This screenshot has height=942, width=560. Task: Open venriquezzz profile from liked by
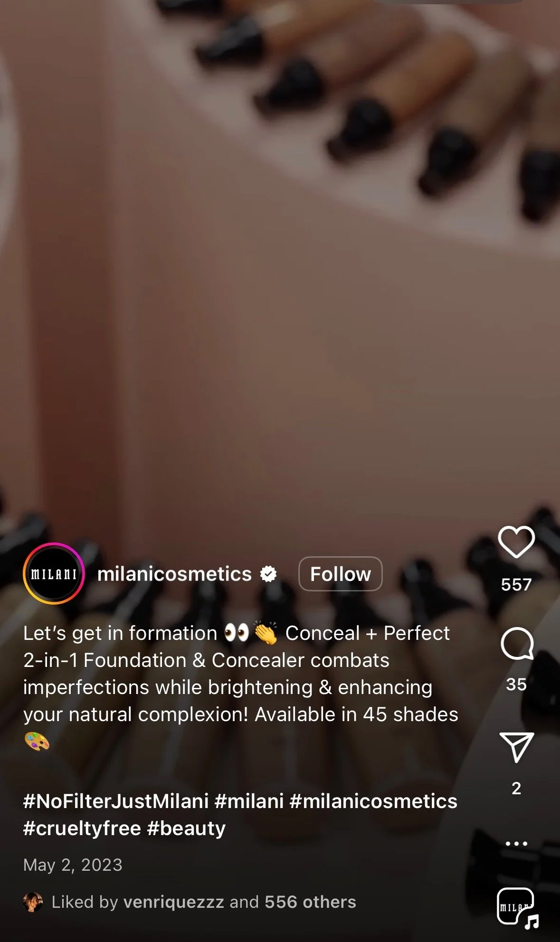pyautogui.click(x=173, y=902)
